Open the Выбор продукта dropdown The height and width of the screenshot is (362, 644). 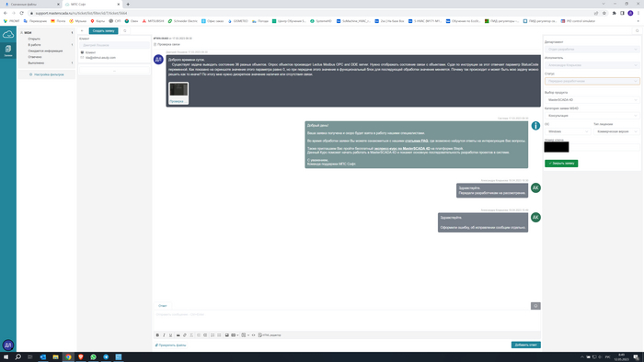click(x=592, y=99)
